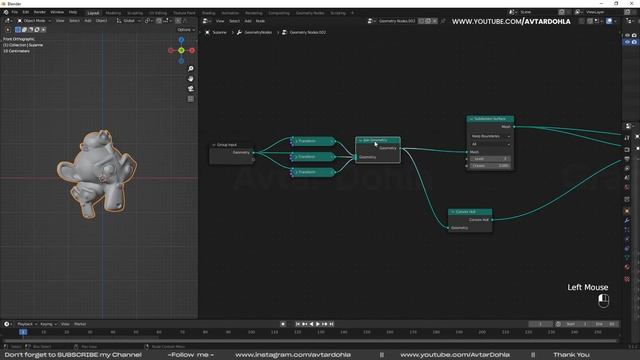Open the Global transform orientation dropdown
The image size is (640, 360).
click(129, 20)
